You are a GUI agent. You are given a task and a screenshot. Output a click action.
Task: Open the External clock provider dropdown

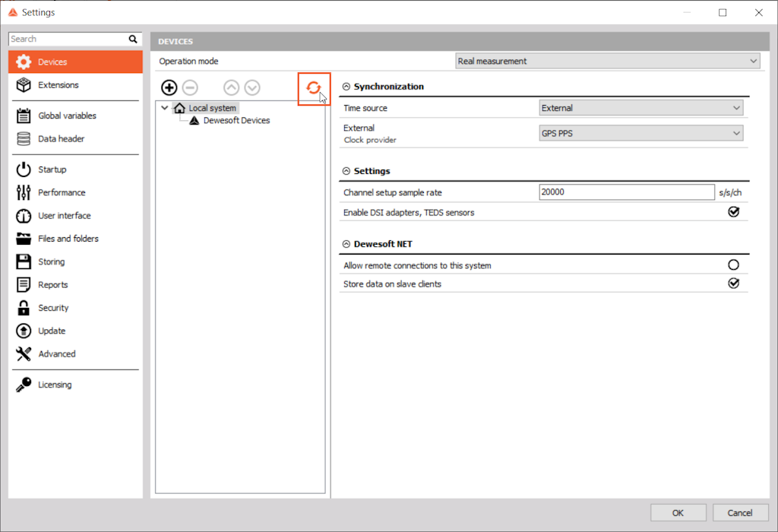pyautogui.click(x=641, y=133)
